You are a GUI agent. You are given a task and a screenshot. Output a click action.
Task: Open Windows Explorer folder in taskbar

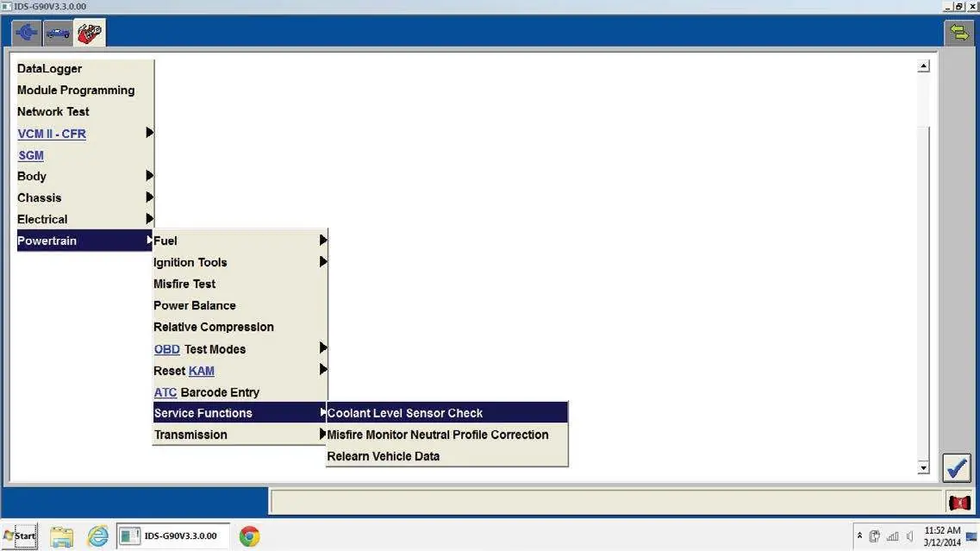tap(62, 536)
